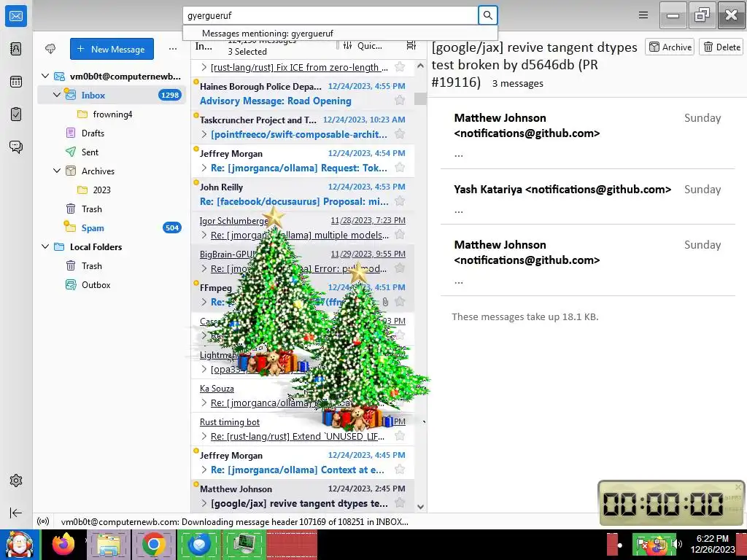The width and height of the screenshot is (747, 560).
Task: Click the search magnifier button
Action: [x=487, y=15]
